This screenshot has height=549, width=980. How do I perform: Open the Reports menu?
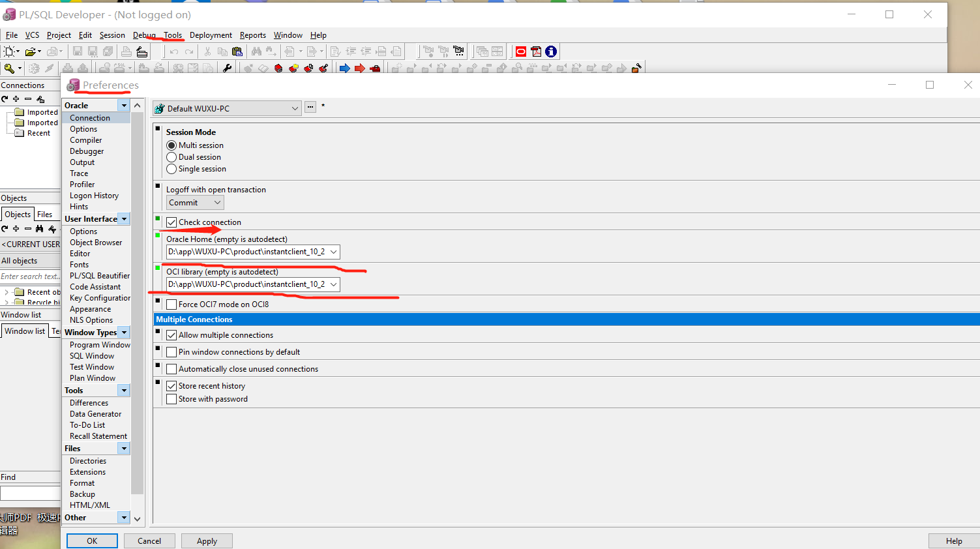253,35
